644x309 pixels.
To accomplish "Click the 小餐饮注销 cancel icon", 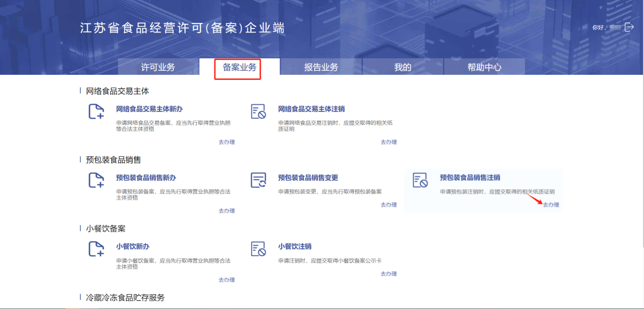I will click(x=258, y=249).
